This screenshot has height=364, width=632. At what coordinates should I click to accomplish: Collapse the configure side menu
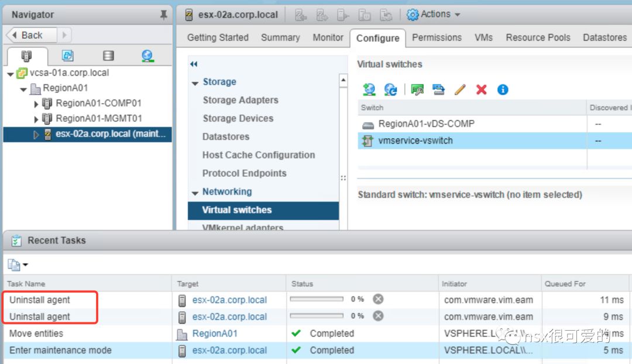[x=194, y=64]
